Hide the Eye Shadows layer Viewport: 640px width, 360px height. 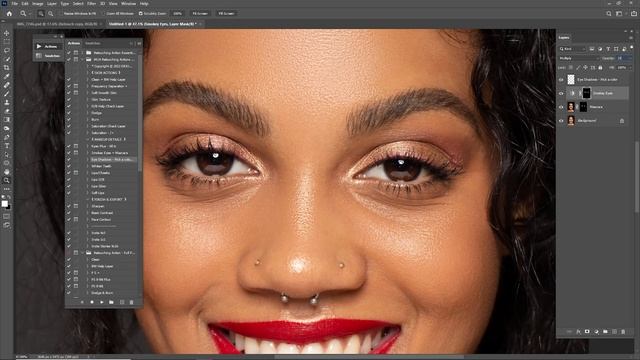point(561,80)
